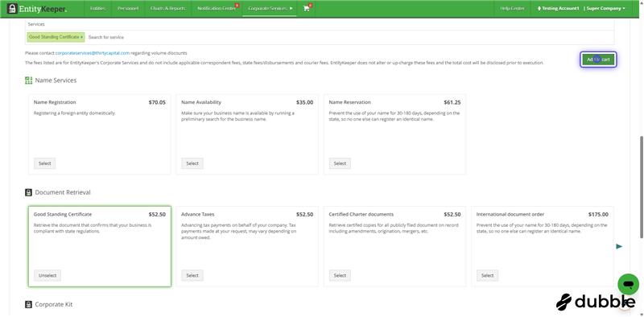This screenshot has width=644, height=317.
Task: Click the Name Registration card title
Action: pos(55,102)
